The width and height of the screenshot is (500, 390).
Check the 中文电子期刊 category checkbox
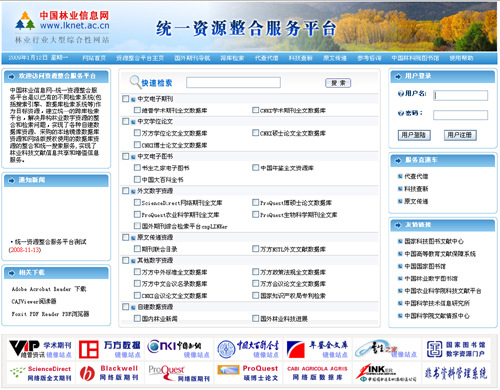pos(126,99)
